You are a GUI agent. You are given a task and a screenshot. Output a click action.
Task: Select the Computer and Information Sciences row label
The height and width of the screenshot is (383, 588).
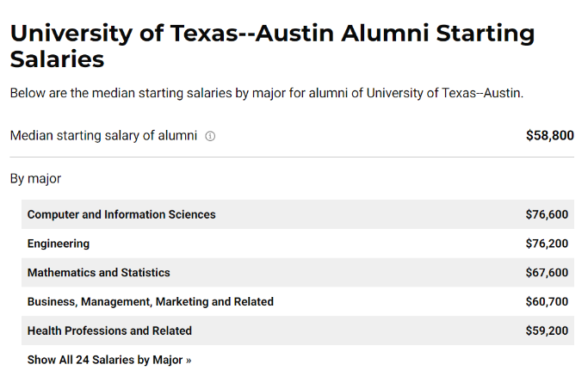(x=121, y=214)
